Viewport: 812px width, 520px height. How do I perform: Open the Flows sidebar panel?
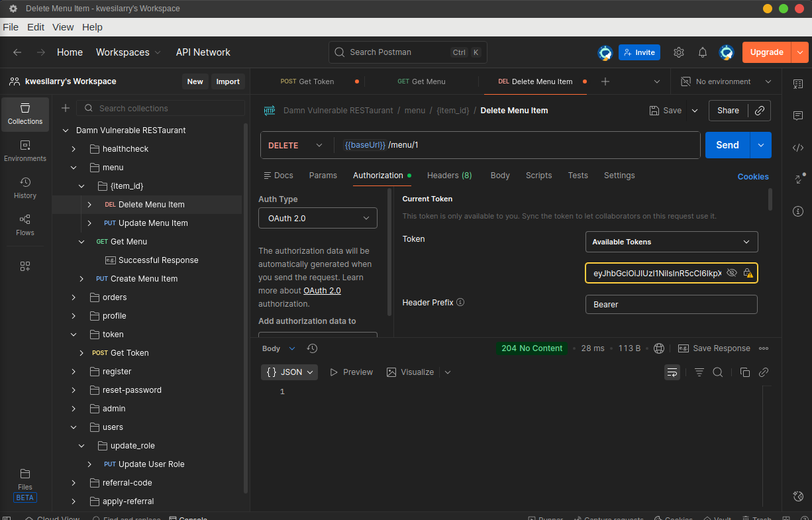click(x=25, y=225)
